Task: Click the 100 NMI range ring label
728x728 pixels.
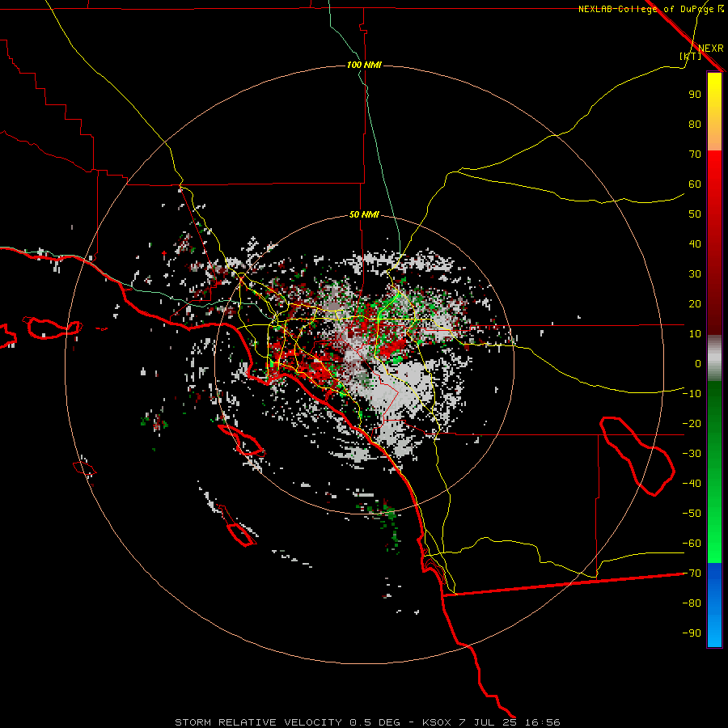Action: click(x=364, y=65)
